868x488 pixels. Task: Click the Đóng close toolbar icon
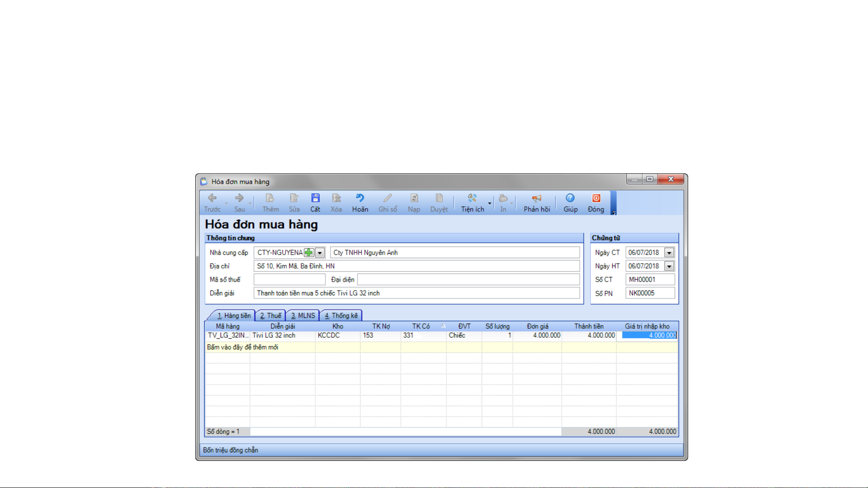[596, 199]
